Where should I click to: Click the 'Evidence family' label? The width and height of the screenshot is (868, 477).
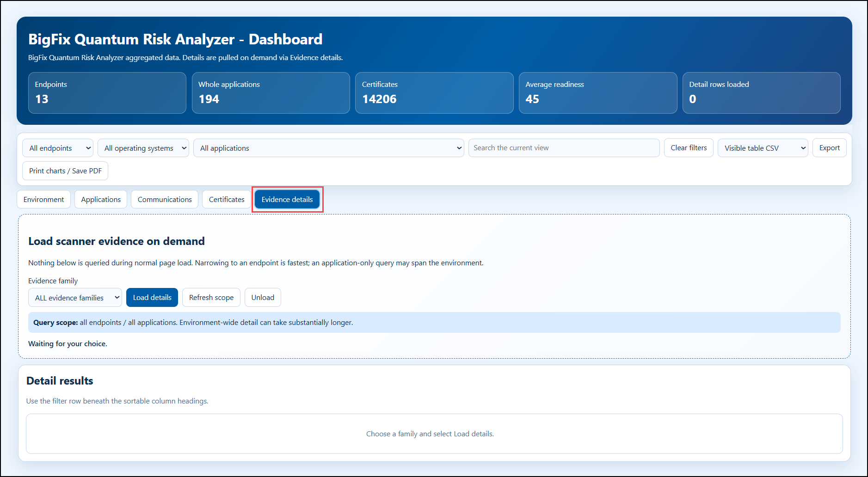pos(53,281)
